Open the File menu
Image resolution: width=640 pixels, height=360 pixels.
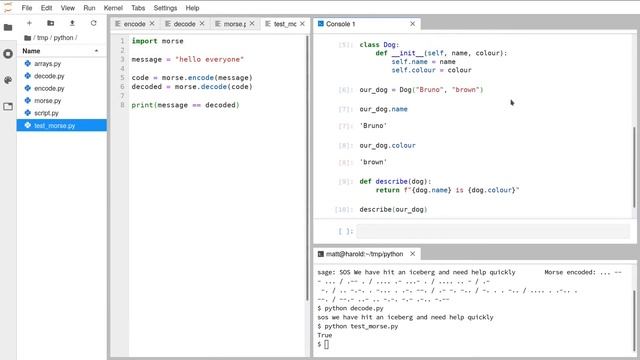tap(27, 8)
